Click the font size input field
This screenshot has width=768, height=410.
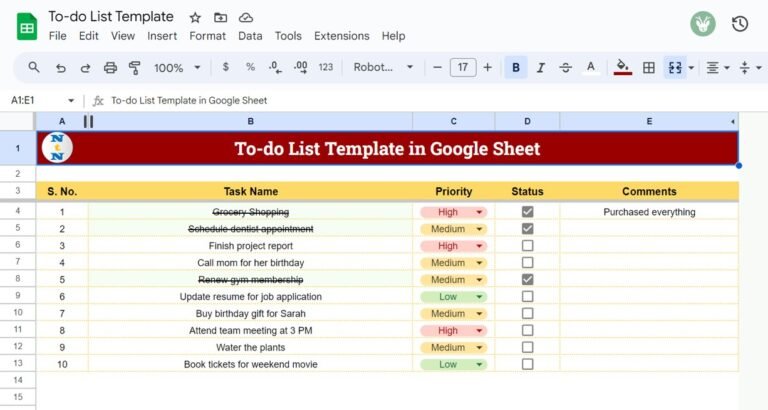(x=463, y=68)
